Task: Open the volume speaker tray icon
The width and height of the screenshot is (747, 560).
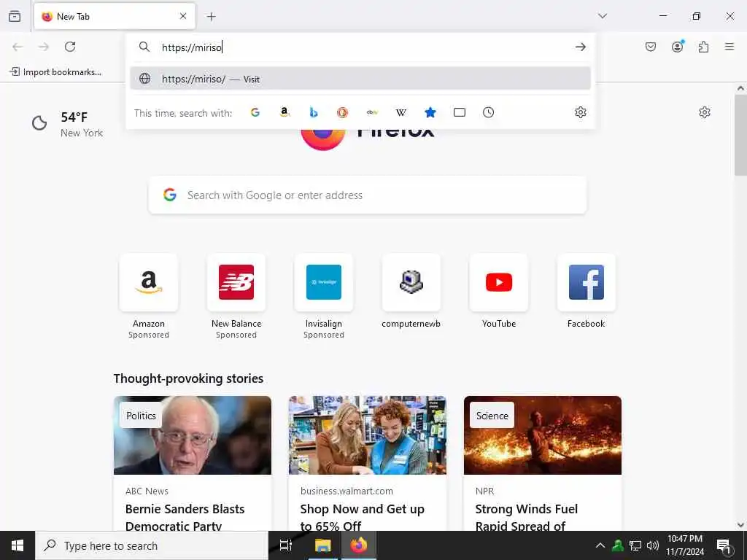Action: (x=653, y=545)
